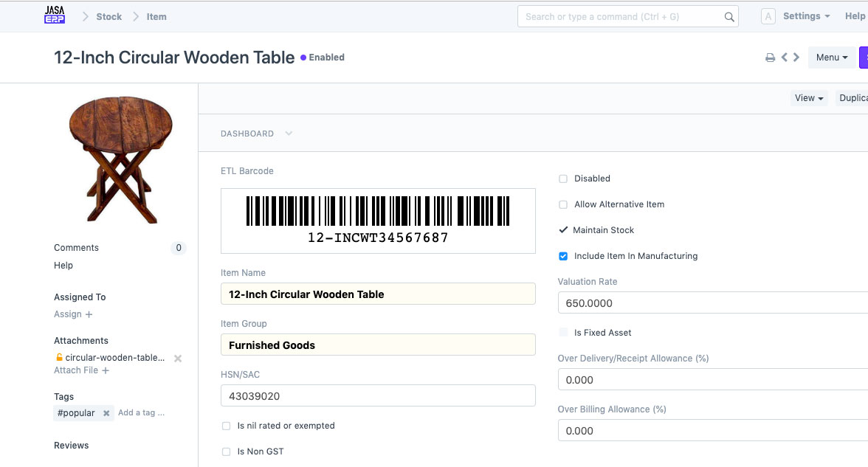The image size is (868, 467).
Task: Open the Menu dropdown
Action: point(832,58)
